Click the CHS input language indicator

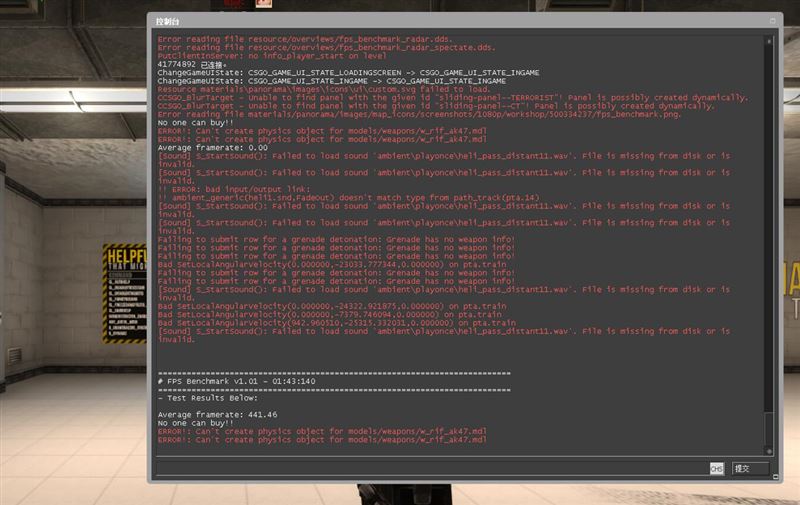click(716, 468)
